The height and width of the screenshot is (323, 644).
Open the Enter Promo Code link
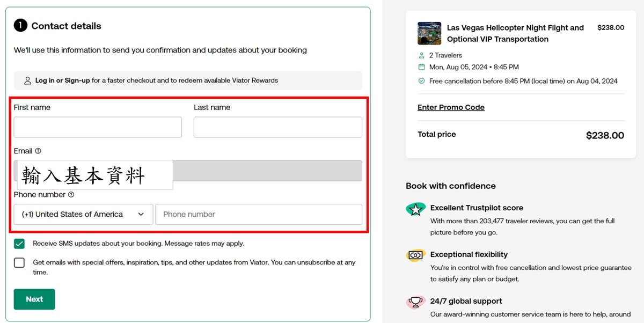click(x=451, y=107)
